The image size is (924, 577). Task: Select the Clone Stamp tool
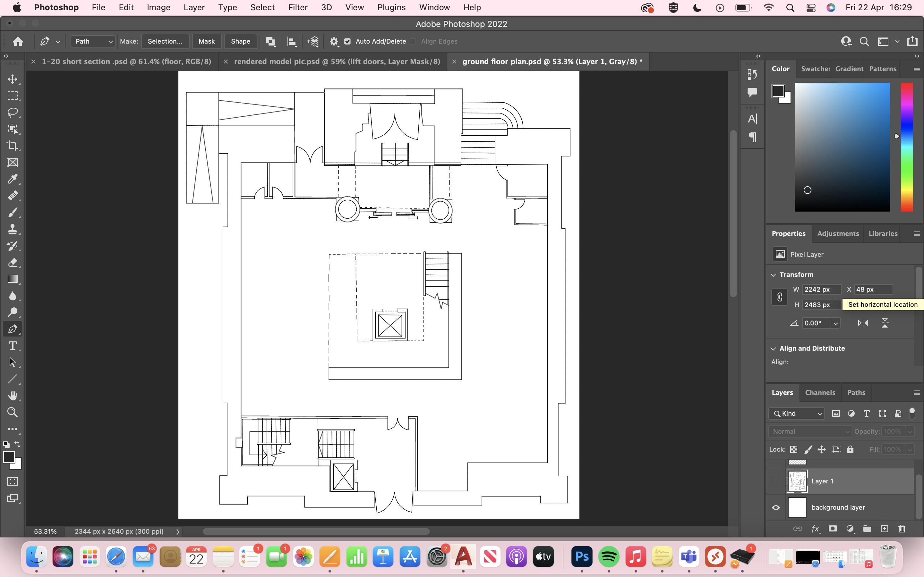click(13, 229)
